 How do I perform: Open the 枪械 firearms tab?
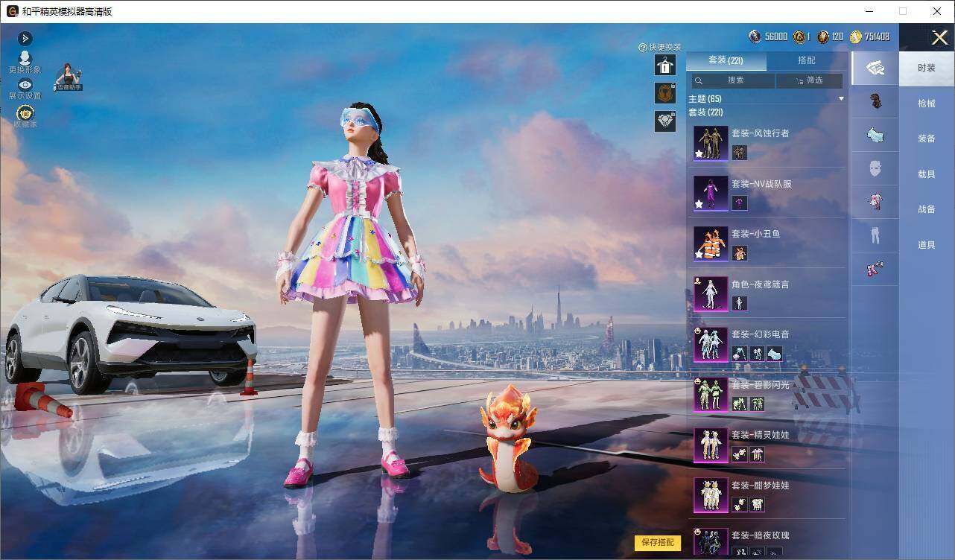click(x=927, y=104)
